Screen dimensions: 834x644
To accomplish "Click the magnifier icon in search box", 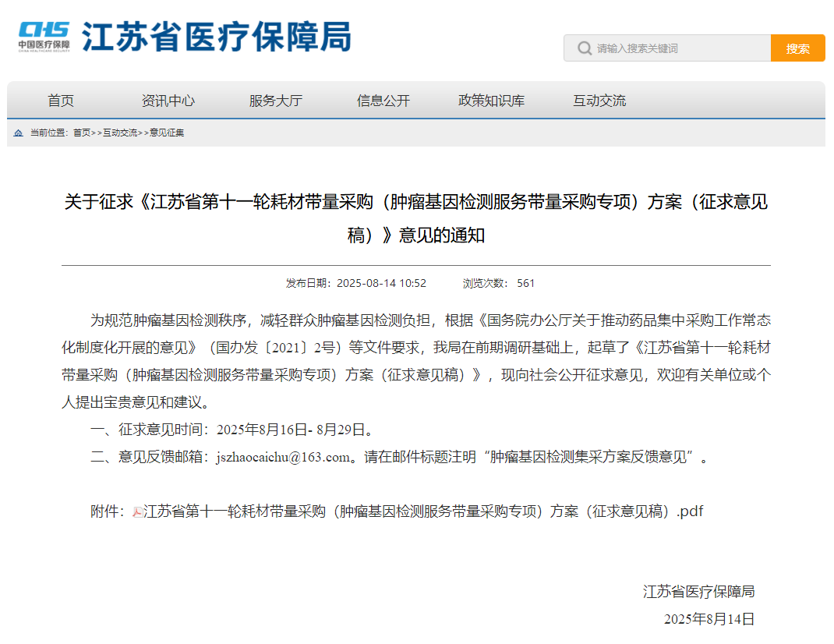I will [x=584, y=48].
